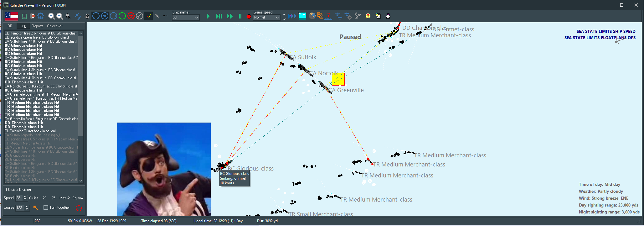Screen dimensions: 644x226
Task: Toggle the red-yellow firing lines icon
Action: tap(148, 16)
